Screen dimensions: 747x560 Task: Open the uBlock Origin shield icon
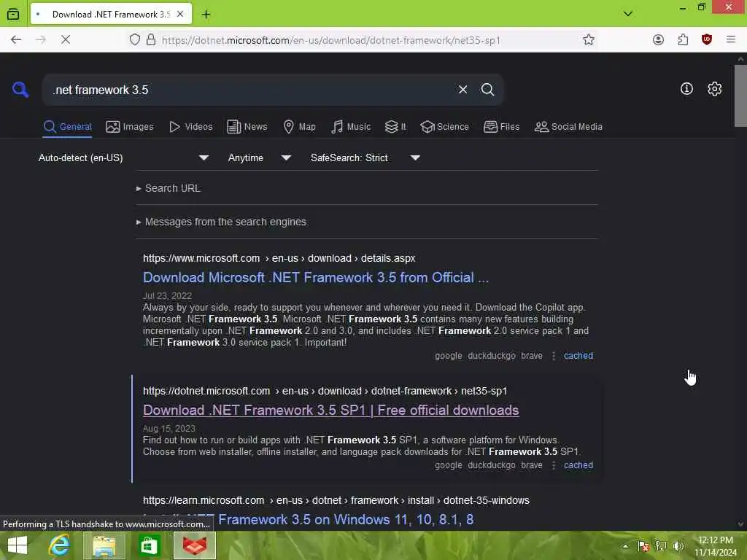coord(707,40)
